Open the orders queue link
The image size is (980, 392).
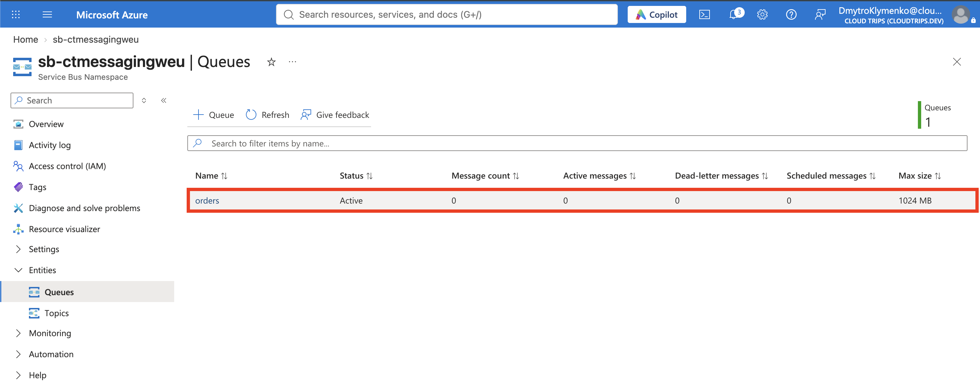coord(207,200)
